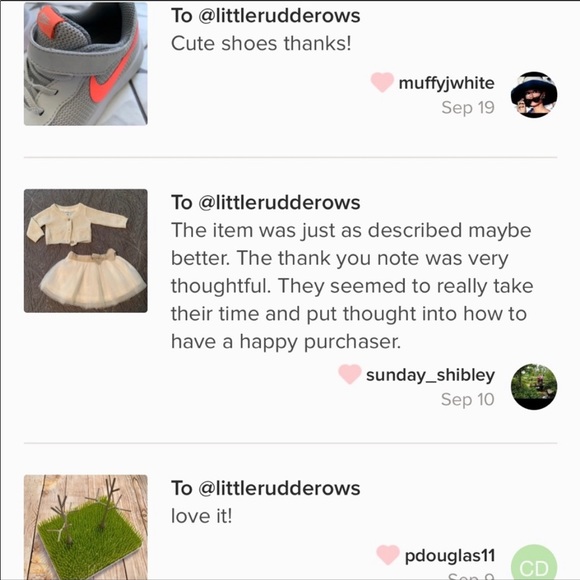Open the grass drying rack listing photo
Screen dimensions: 580x580
(86, 527)
